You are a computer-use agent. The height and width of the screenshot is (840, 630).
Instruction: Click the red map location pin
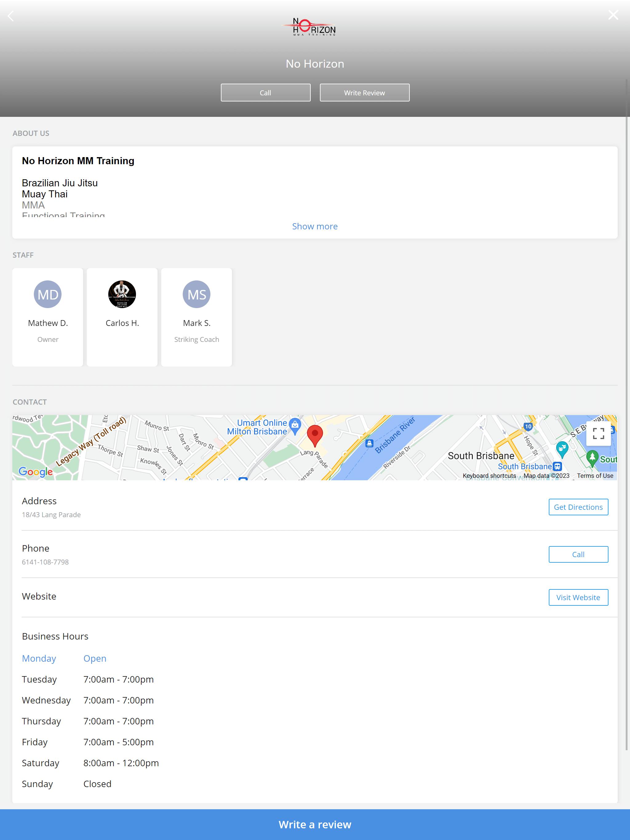click(x=315, y=436)
